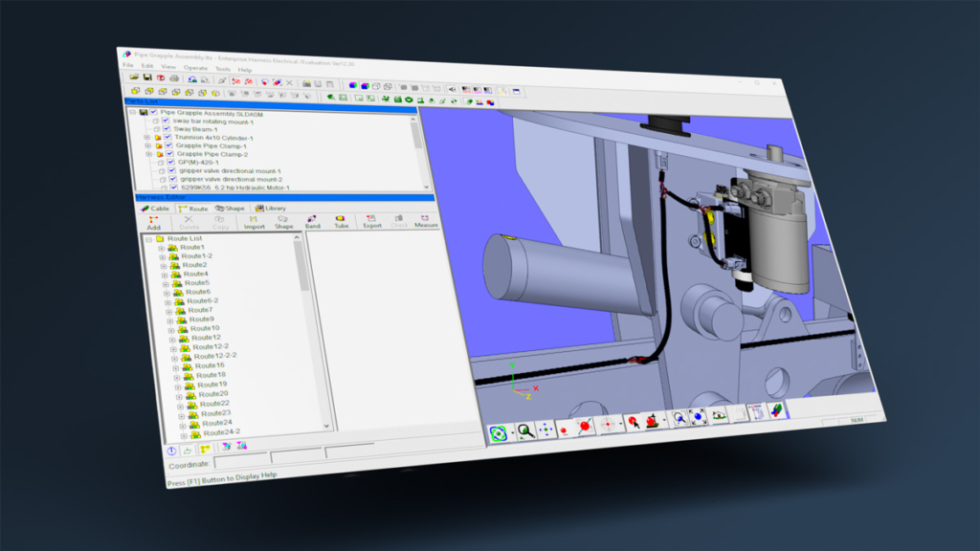
Task: Click the Save icon in the top toolbar
Action: tap(147, 78)
